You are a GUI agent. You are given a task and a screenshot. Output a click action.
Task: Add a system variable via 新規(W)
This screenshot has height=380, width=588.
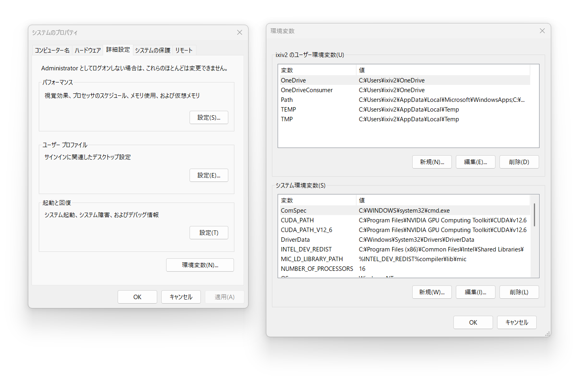click(432, 292)
